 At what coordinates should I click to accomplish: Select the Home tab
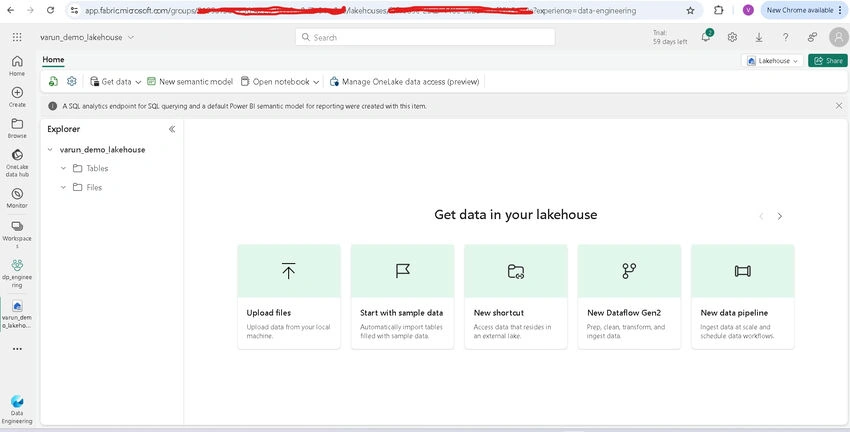point(53,60)
